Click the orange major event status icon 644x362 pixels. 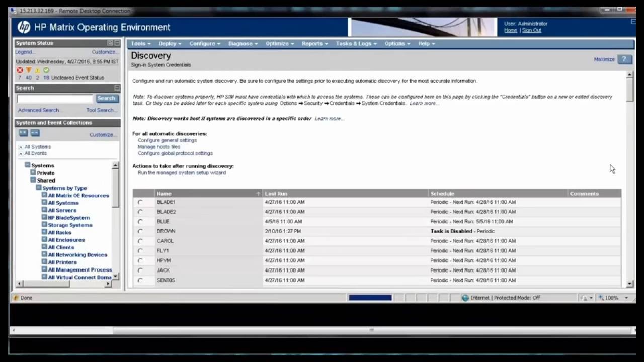[29, 70]
